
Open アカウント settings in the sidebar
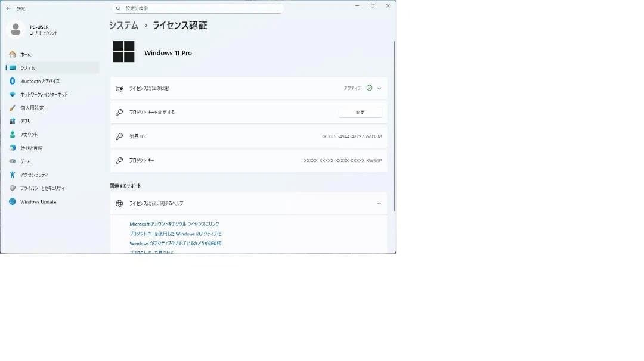click(x=29, y=135)
